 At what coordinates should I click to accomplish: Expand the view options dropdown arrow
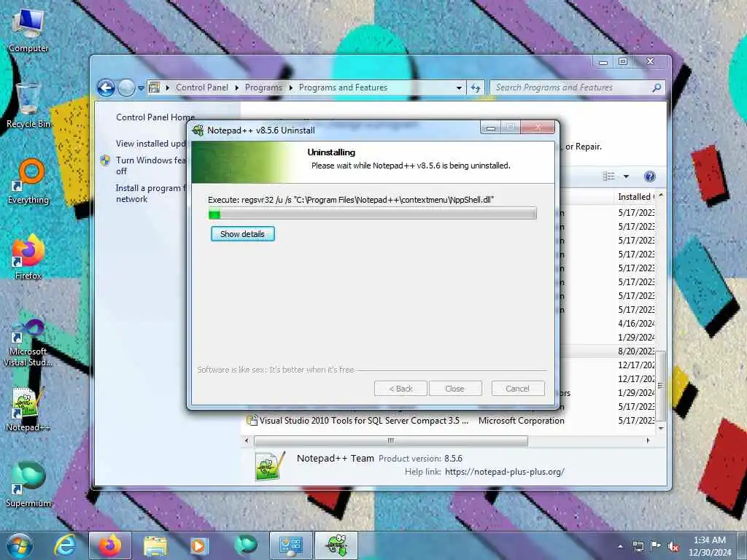(x=626, y=176)
